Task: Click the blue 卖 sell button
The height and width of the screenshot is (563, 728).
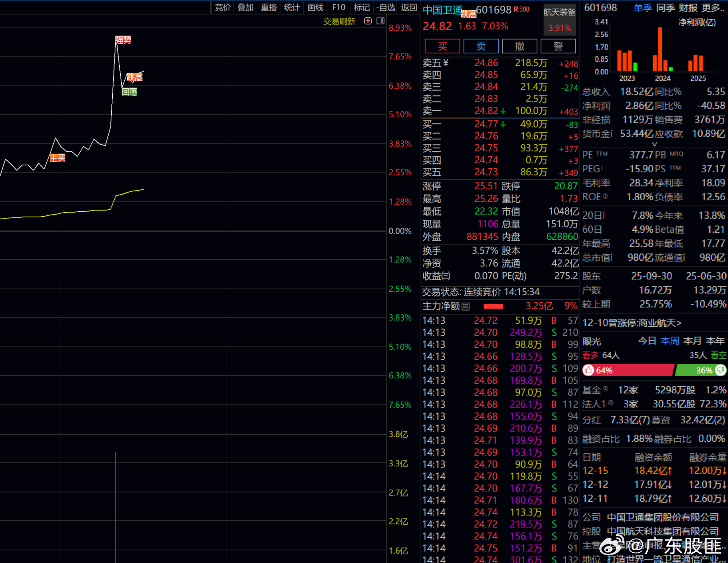Action: (481, 46)
